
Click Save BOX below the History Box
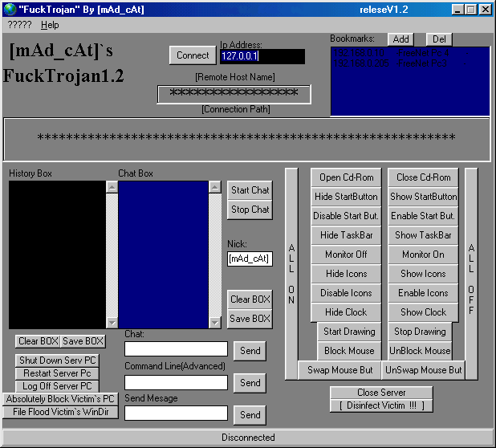click(83, 341)
